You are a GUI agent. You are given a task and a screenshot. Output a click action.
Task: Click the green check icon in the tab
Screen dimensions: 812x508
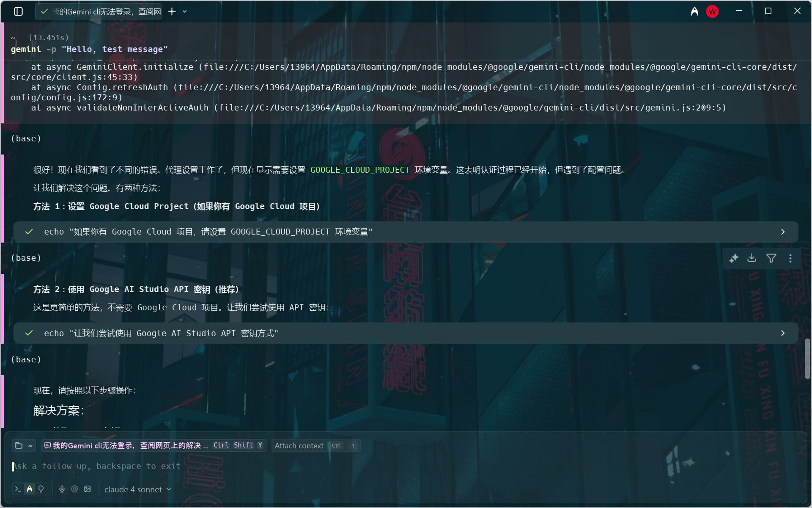[x=44, y=11]
